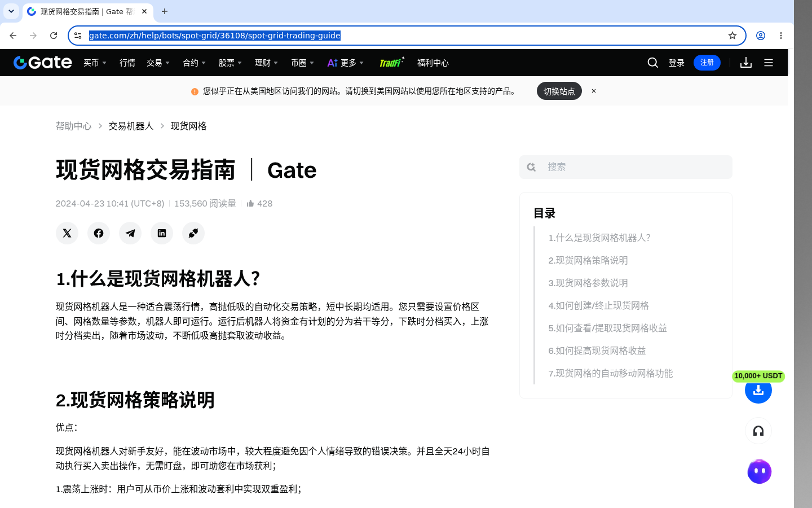
Task: Jump to 3.现货网格参数说明 in contents
Action: click(588, 283)
